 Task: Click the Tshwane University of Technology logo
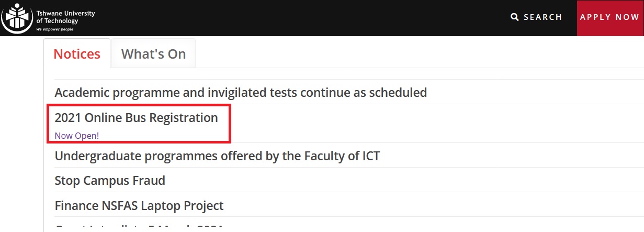click(x=18, y=18)
